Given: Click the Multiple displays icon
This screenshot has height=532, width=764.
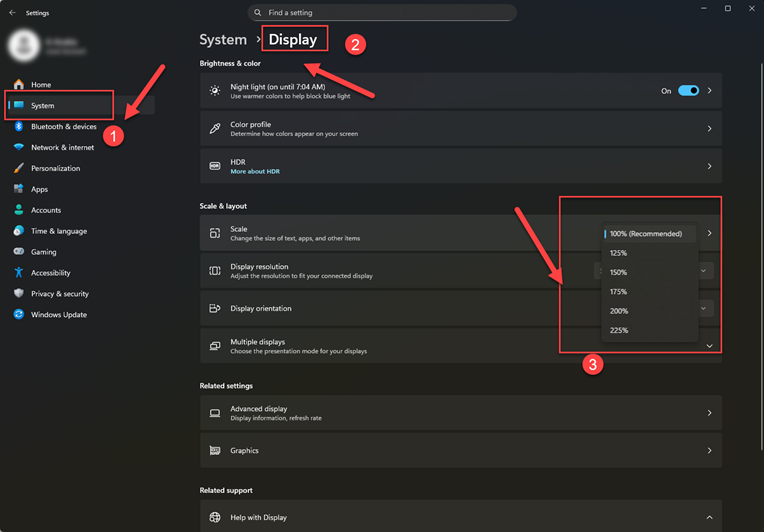Looking at the screenshot, I should click(214, 346).
